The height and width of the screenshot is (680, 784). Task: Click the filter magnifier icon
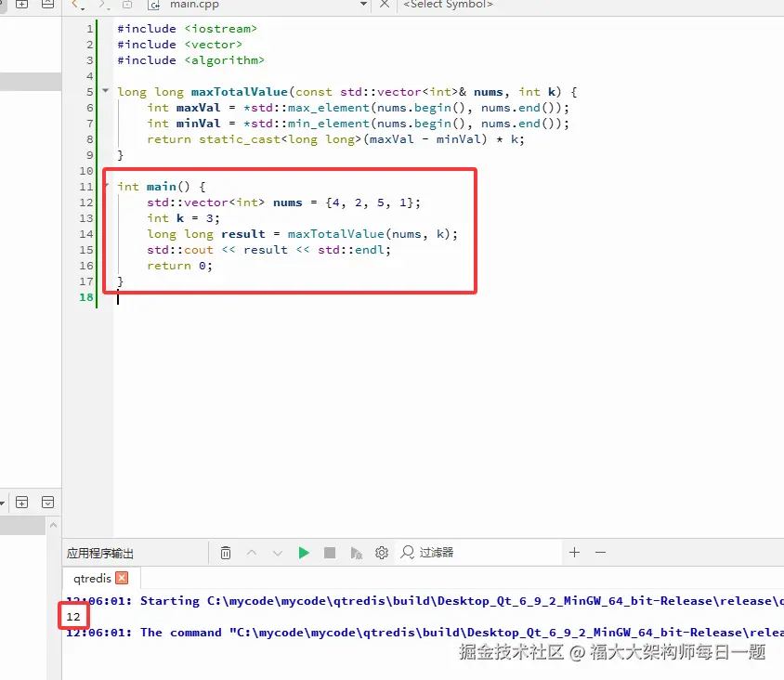coord(408,553)
